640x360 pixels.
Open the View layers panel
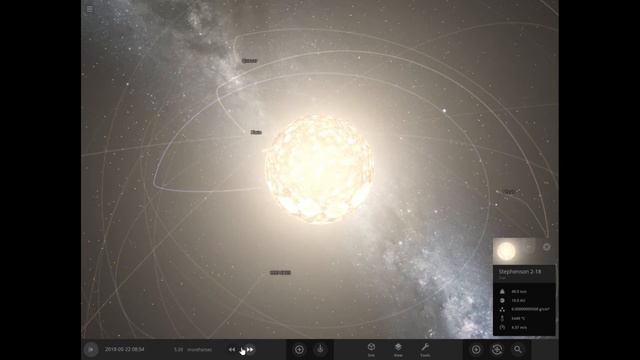[x=398, y=349]
